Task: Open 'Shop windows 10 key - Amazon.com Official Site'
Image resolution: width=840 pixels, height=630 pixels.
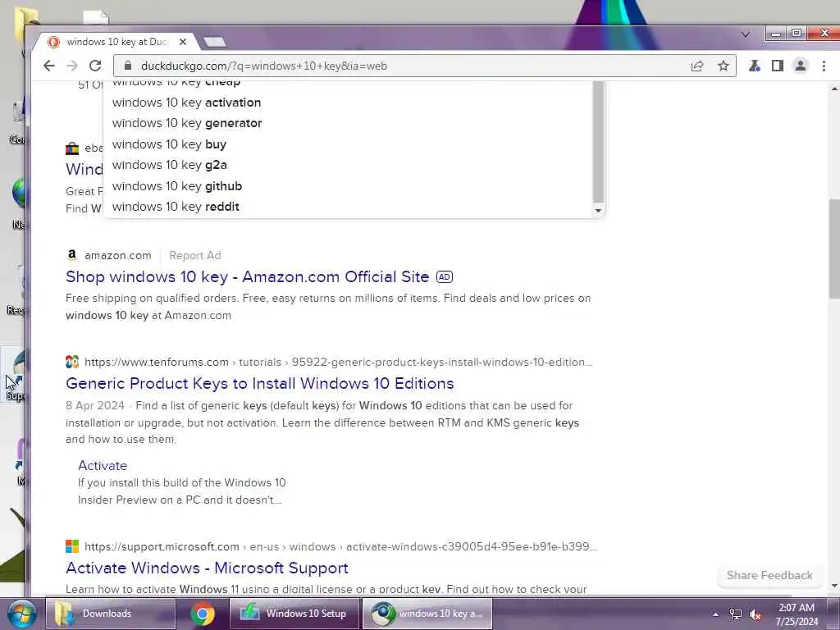Action: [x=248, y=277]
